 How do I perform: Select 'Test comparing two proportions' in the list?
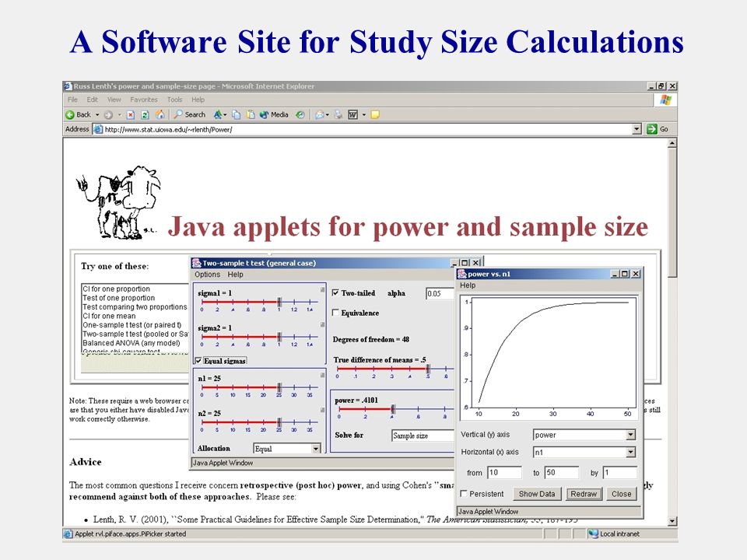click(135, 306)
